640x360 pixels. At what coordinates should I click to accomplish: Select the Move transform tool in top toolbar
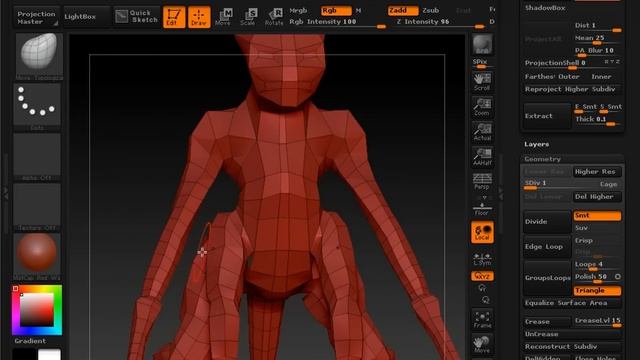tap(223, 17)
